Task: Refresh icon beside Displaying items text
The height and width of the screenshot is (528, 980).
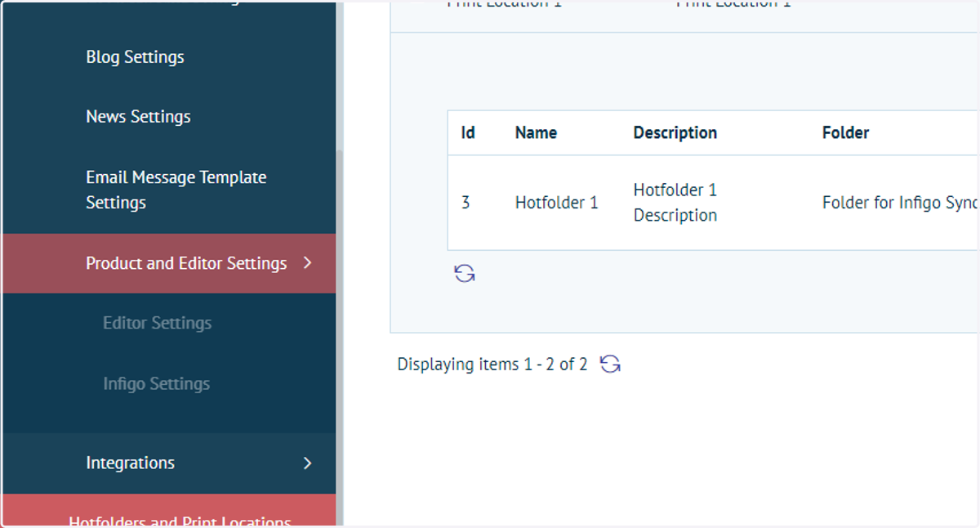Action: click(x=610, y=364)
